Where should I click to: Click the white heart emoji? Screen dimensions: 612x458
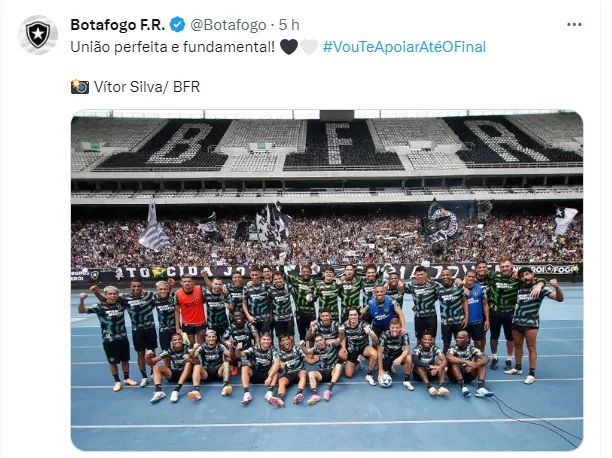click(x=309, y=47)
